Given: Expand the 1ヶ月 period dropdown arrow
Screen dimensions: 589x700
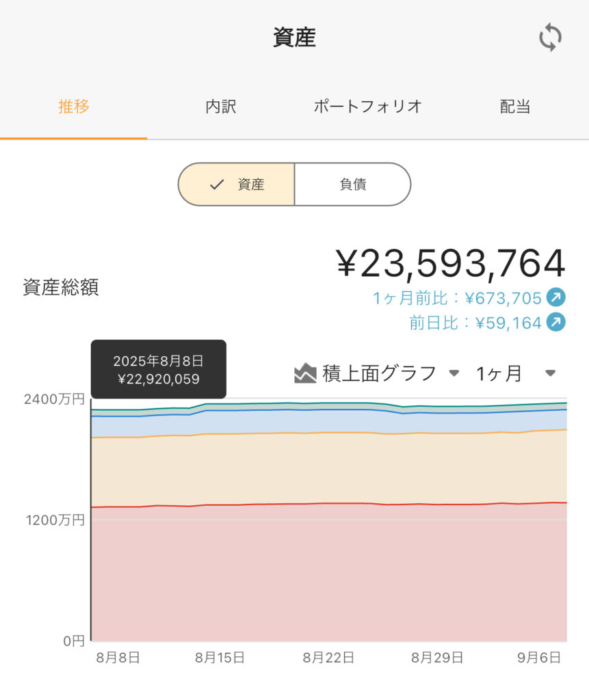Looking at the screenshot, I should coord(551,373).
